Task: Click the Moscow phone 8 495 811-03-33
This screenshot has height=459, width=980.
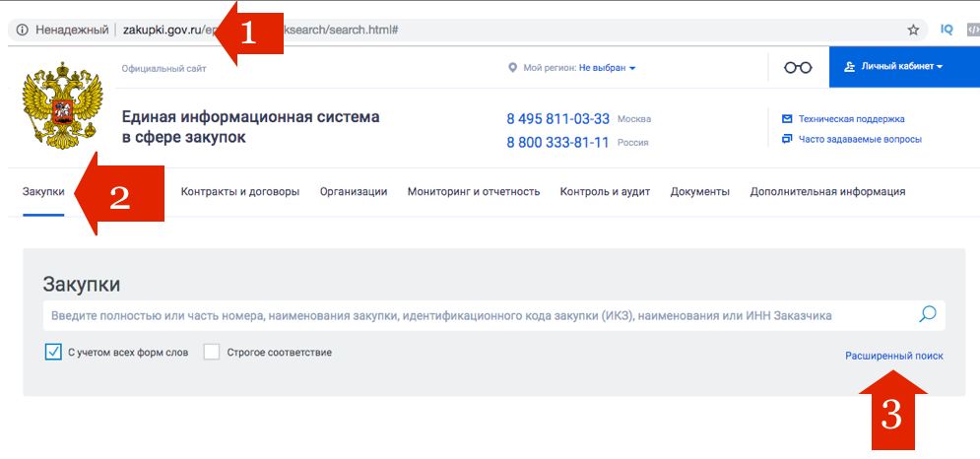Action: [x=557, y=119]
